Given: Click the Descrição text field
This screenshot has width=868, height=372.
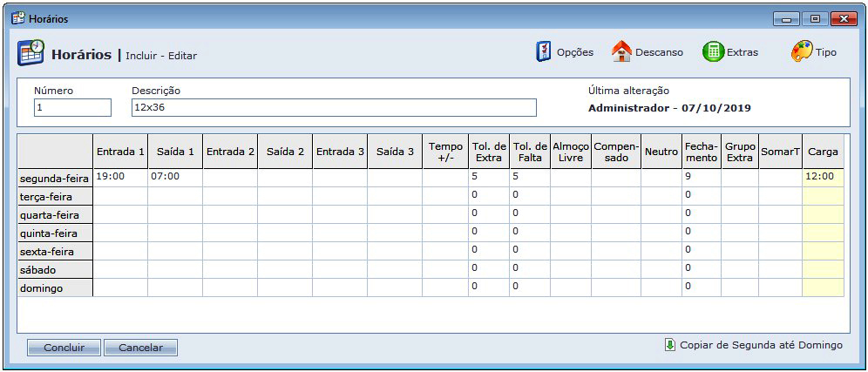Looking at the screenshot, I should [334, 107].
